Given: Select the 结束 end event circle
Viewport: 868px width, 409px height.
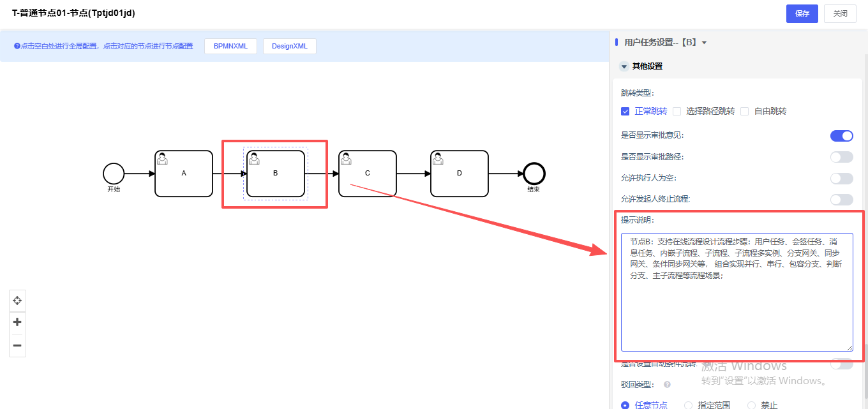Looking at the screenshot, I should (534, 174).
